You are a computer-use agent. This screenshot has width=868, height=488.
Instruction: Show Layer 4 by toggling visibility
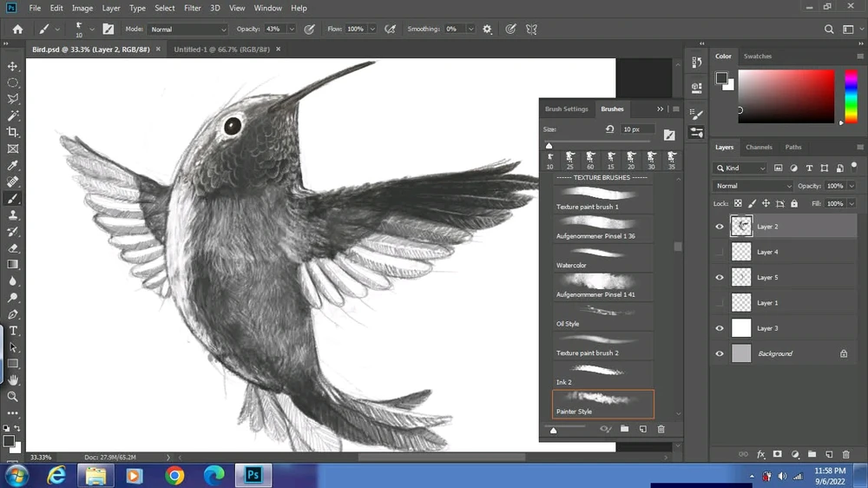pos(719,252)
